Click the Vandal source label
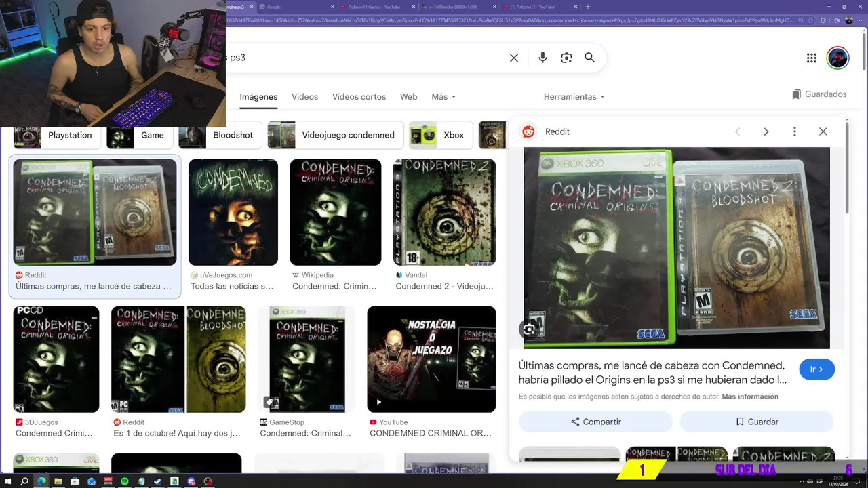This screenshot has width=868, height=488. (416, 275)
